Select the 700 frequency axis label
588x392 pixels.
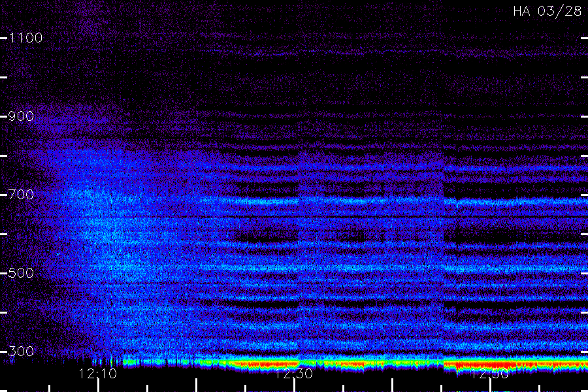point(21,195)
